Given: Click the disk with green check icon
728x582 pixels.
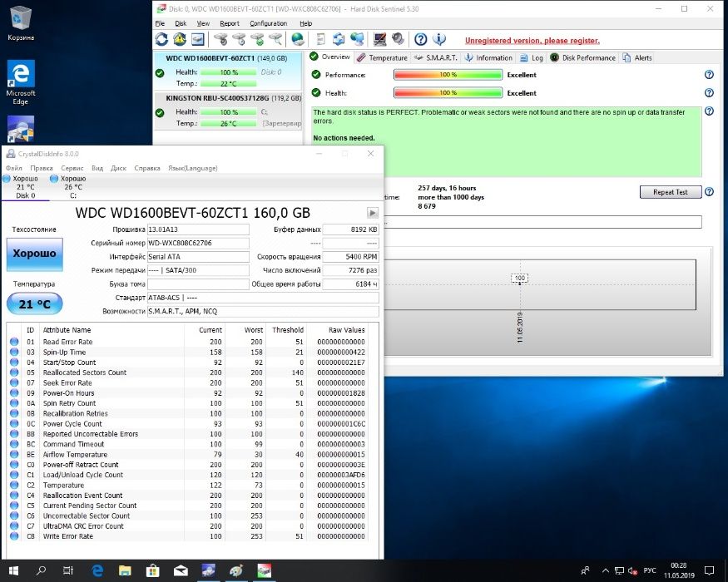Looking at the screenshot, I should [257, 39].
